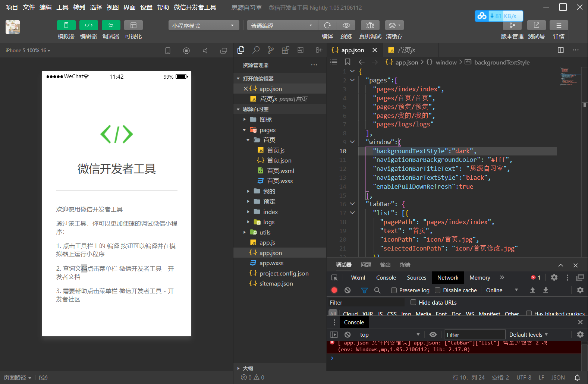Switch to the Sources devtools tab
Image resolution: width=588 pixels, height=384 pixels.
pyautogui.click(x=416, y=278)
